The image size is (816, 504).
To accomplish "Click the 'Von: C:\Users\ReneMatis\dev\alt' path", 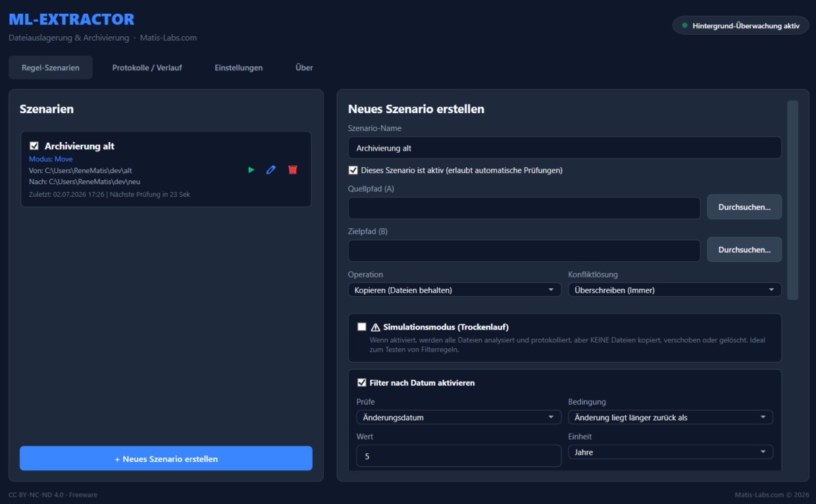I will coord(80,170).
